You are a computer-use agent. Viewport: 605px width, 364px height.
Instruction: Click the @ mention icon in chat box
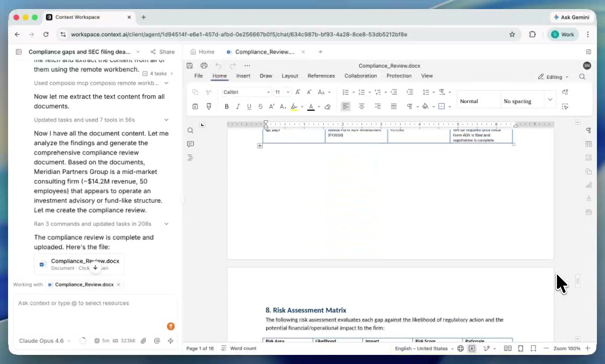coord(157,341)
